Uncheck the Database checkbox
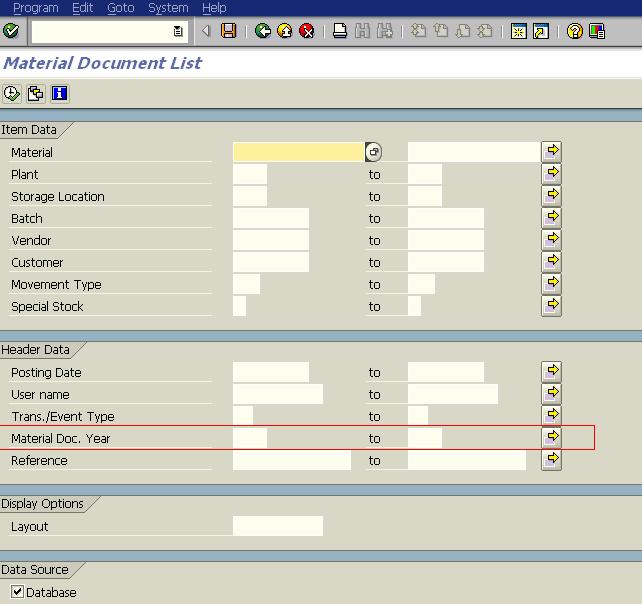The width and height of the screenshot is (642, 604). click(x=18, y=592)
